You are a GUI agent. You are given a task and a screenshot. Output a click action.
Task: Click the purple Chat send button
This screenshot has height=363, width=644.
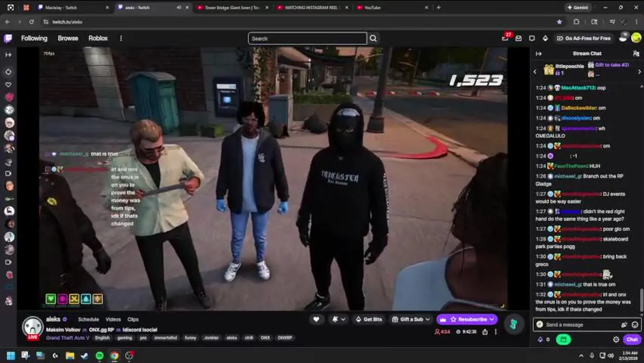point(632,340)
